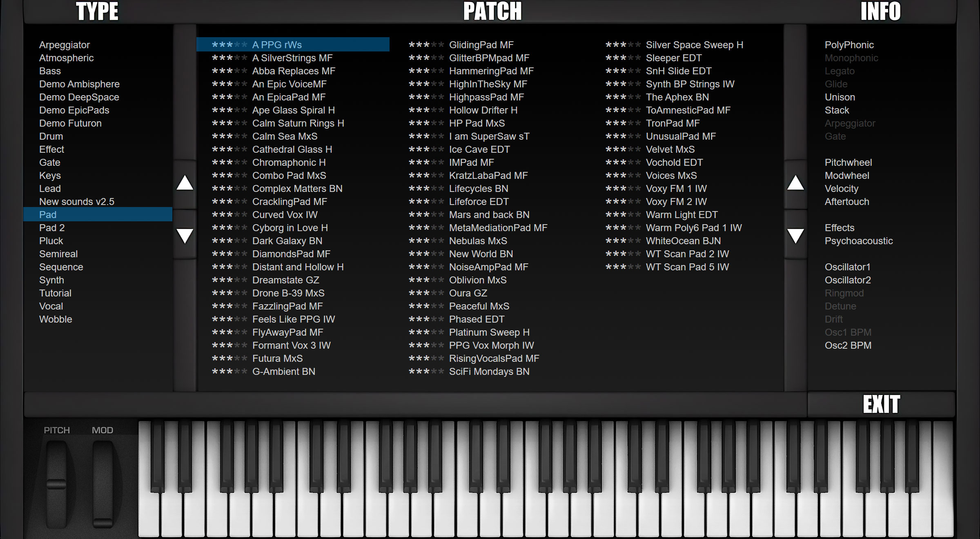Click the PITCH wheel control

56,484
